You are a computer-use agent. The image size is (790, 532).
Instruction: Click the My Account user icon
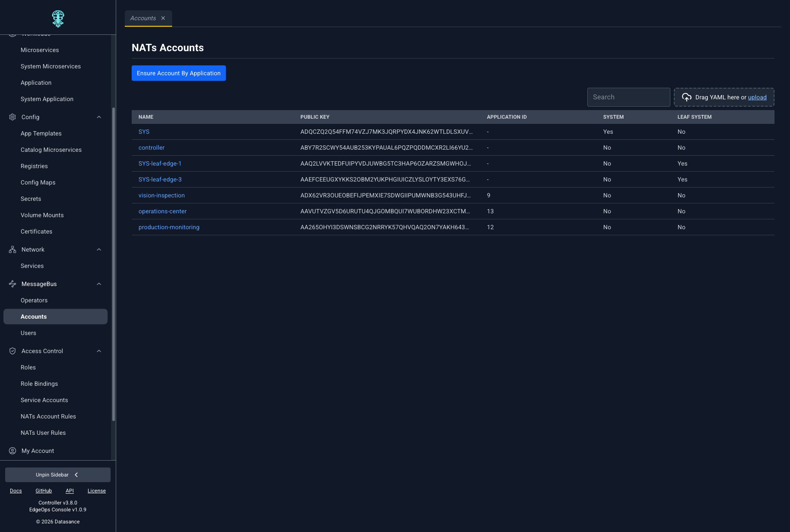[x=12, y=451]
